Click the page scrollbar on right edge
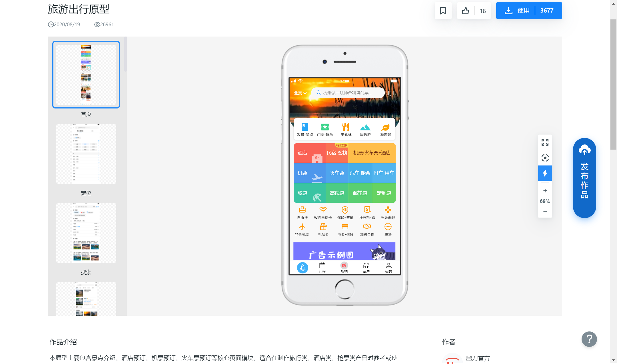This screenshot has width=617, height=364. pyautogui.click(x=613, y=84)
